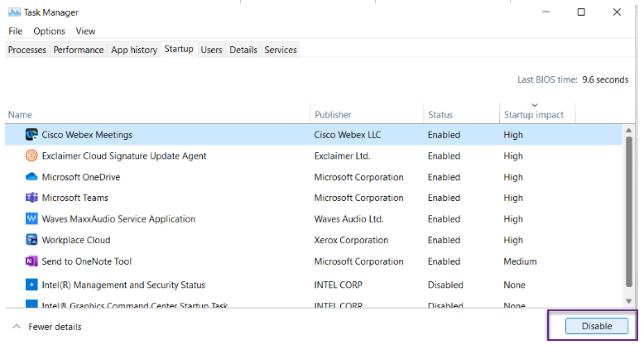Open the View menu
This screenshot has width=644, height=345.
point(85,31)
